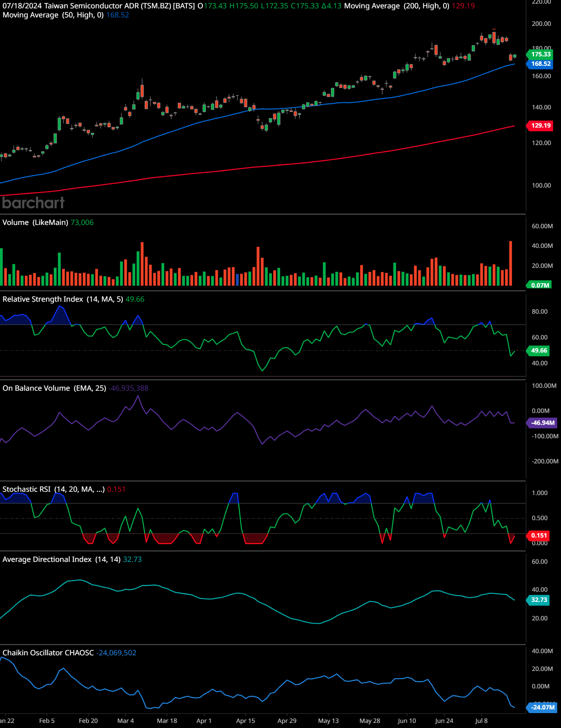Click the red 129.19 axis price tag
Screen dimensions: 561x728
click(x=540, y=125)
